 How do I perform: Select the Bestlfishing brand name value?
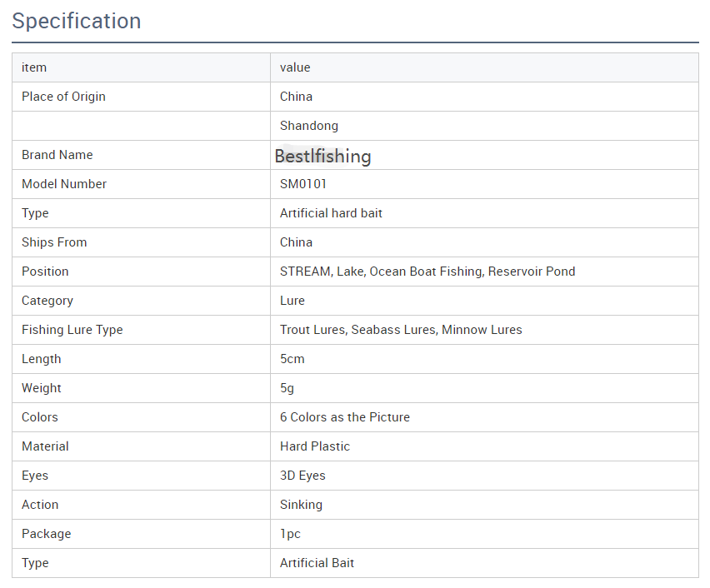(322, 157)
